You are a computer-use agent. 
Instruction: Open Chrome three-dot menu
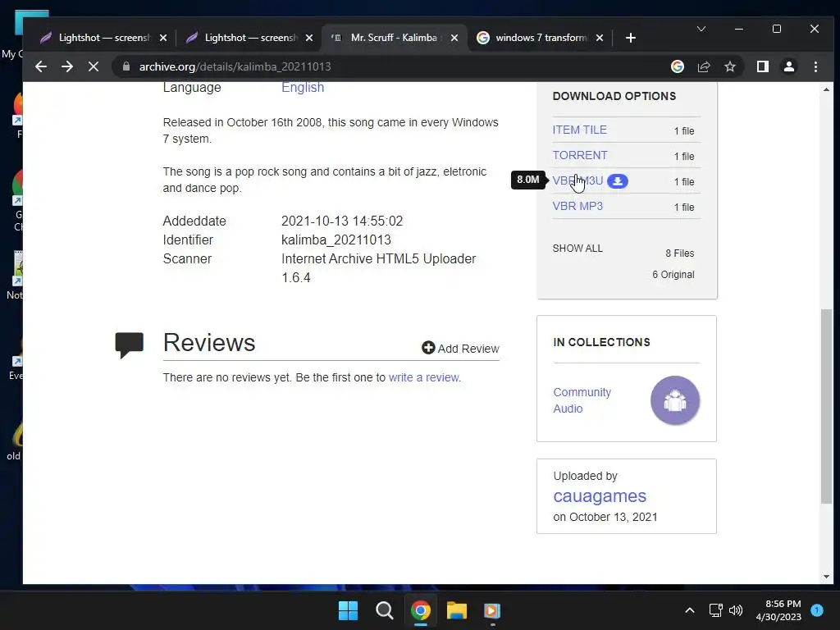[x=815, y=66]
